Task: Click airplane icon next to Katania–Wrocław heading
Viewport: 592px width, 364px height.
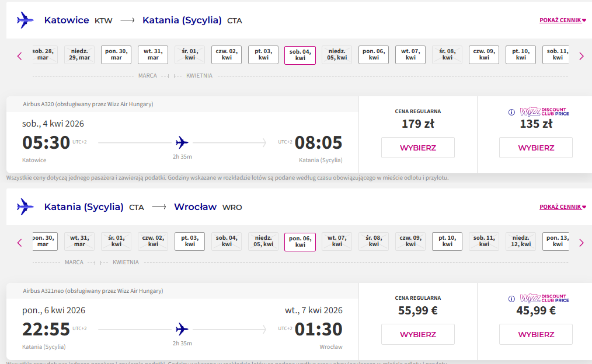Action: 25,206
